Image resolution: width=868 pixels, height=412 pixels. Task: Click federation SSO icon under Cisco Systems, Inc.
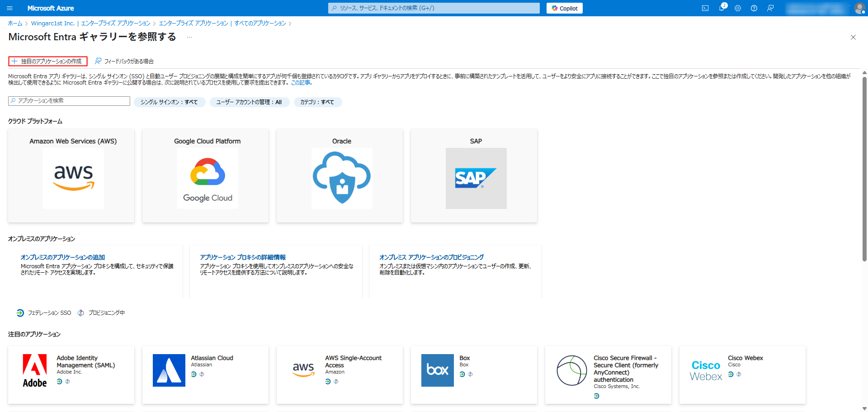(596, 396)
